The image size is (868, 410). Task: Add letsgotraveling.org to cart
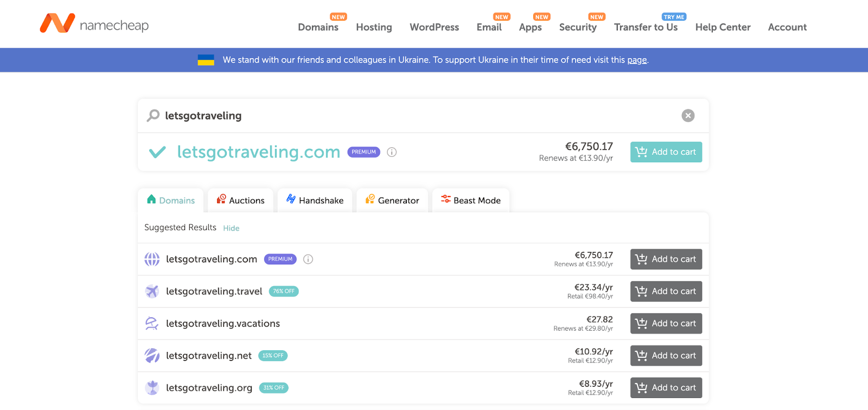click(666, 388)
